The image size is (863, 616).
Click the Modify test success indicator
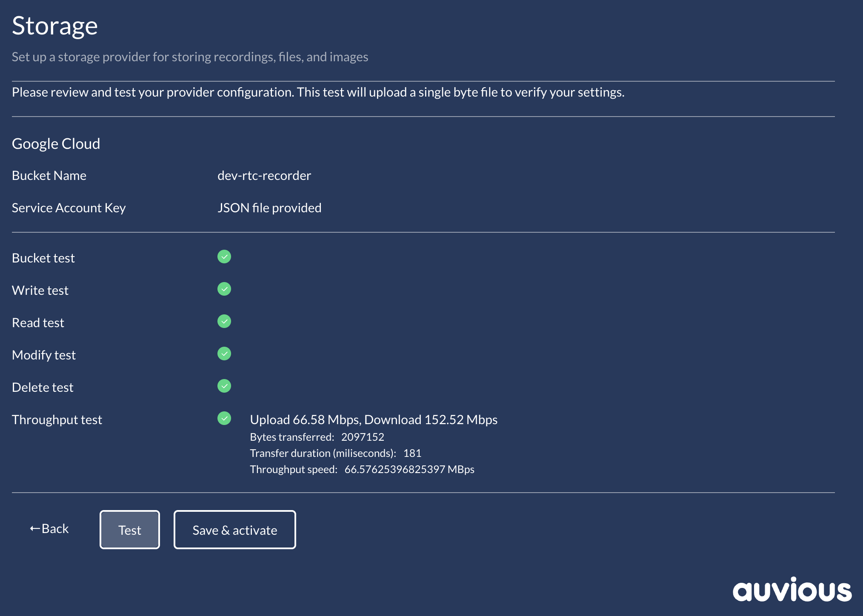[224, 354]
